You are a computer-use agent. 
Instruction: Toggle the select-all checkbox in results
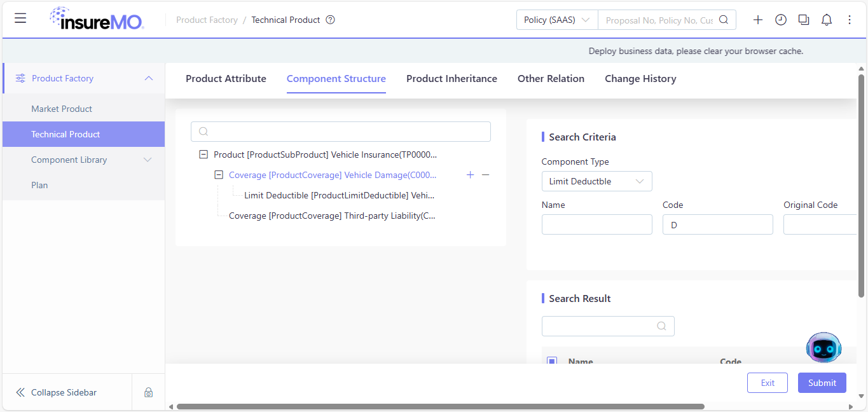(552, 361)
